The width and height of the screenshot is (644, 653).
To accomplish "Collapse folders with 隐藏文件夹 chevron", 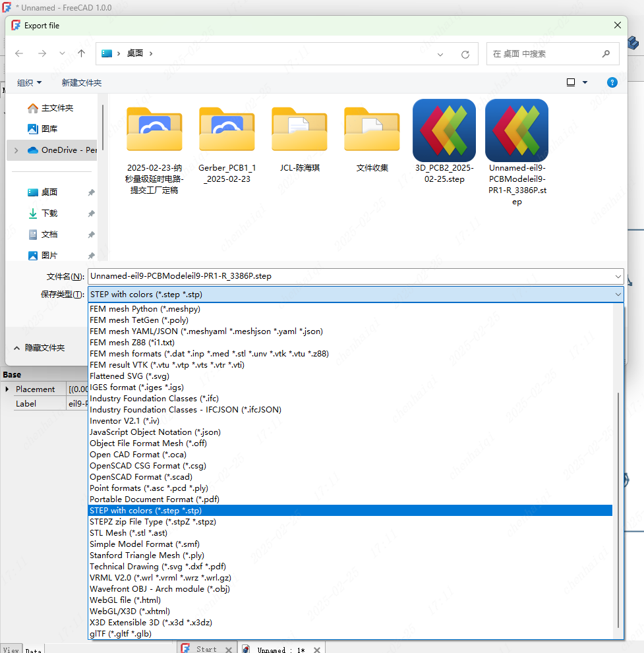I will [x=16, y=347].
